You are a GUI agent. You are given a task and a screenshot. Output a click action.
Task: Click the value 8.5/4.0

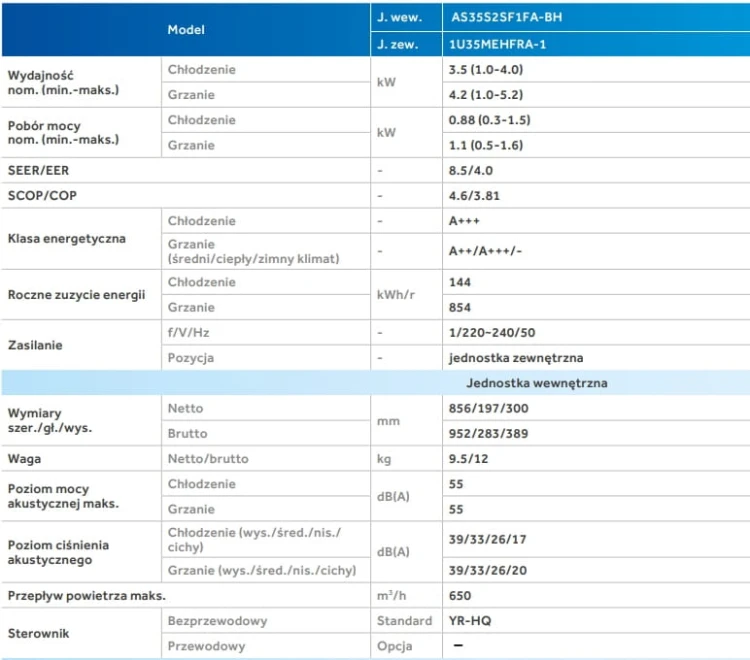point(471,170)
